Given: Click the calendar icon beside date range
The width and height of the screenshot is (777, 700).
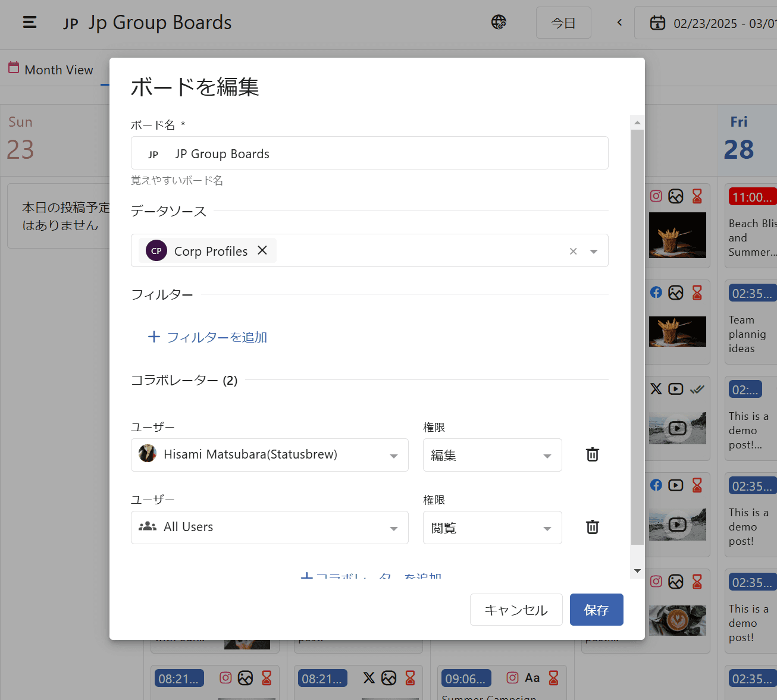Looking at the screenshot, I should pyautogui.click(x=657, y=23).
